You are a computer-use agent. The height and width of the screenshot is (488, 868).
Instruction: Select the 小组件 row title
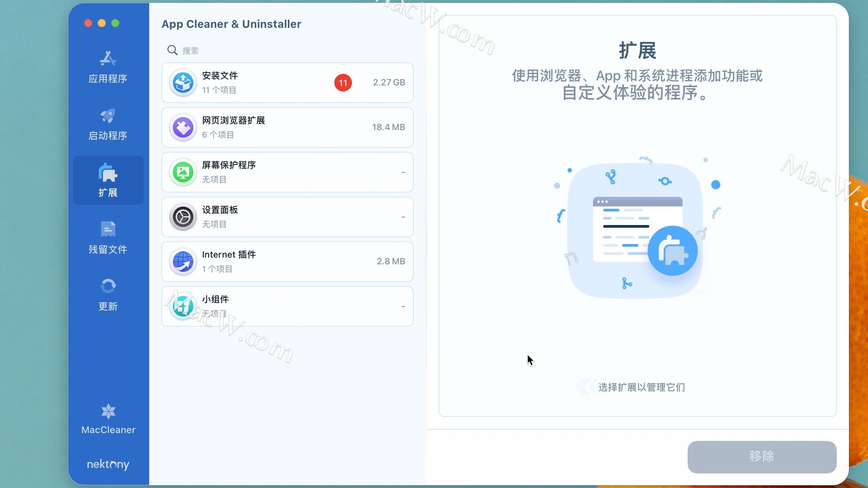pyautogui.click(x=215, y=299)
